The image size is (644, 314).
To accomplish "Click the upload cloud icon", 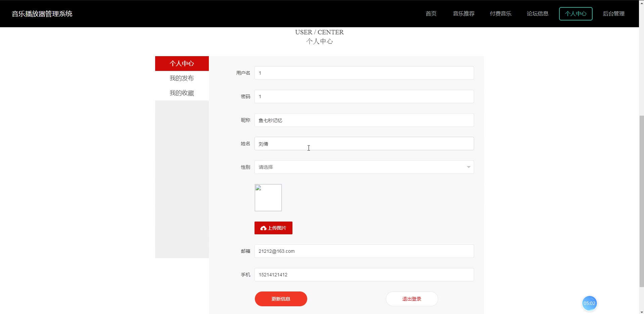I will [263, 228].
